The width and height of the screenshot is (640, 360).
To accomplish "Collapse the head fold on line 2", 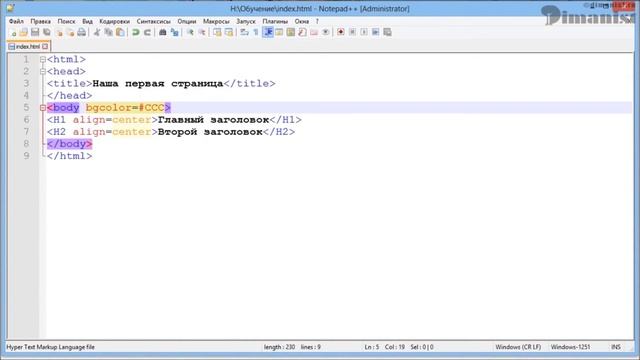I will point(43,71).
